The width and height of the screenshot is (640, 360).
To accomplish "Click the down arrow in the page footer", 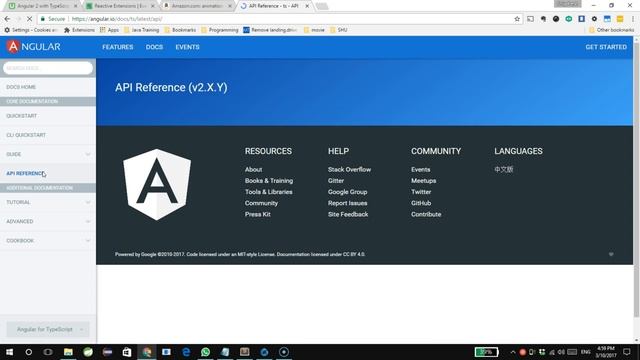I will 611,254.
